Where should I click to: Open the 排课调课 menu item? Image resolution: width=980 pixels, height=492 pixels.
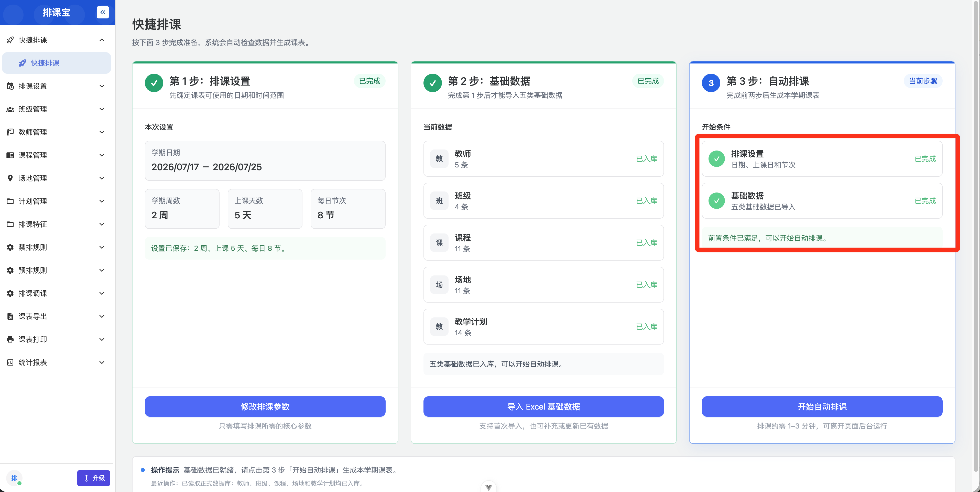pos(56,293)
